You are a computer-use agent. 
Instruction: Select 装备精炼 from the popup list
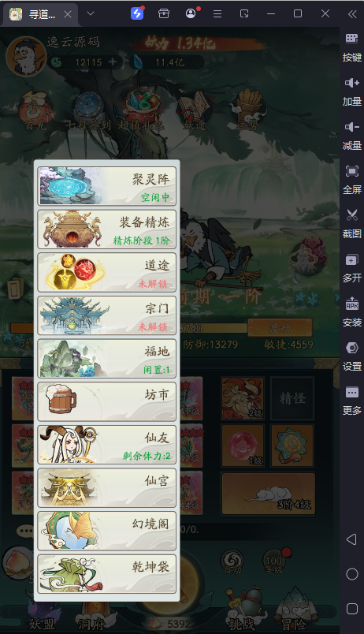(107, 229)
